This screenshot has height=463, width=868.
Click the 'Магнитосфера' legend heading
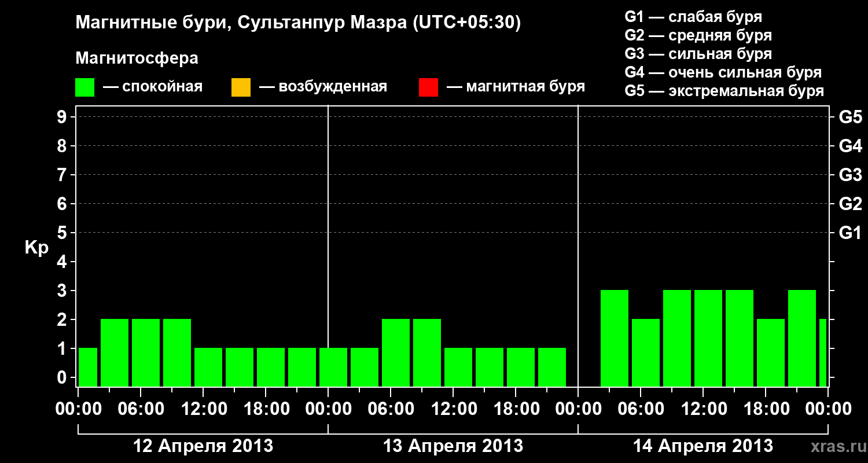pyautogui.click(x=137, y=58)
